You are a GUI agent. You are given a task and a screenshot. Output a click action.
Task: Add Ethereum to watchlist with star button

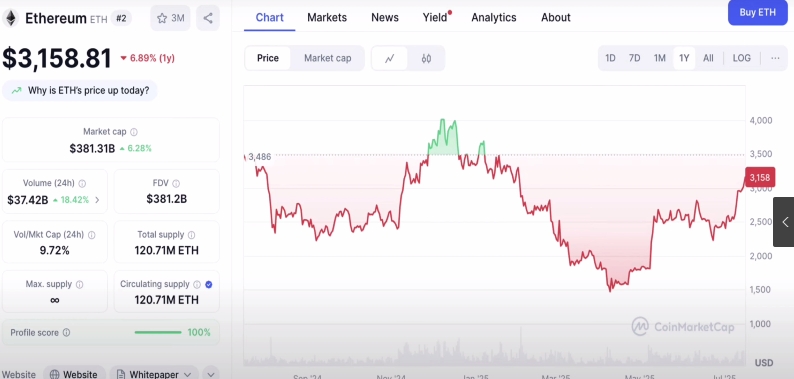pyautogui.click(x=170, y=18)
